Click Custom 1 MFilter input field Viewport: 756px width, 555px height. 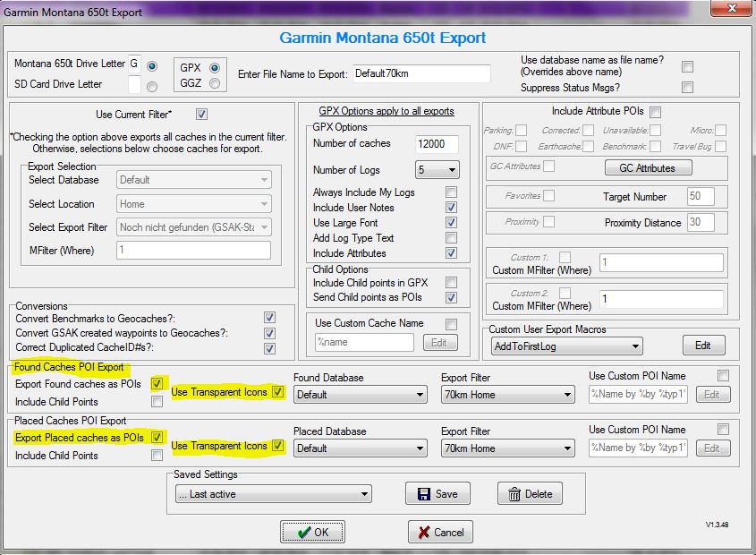[661, 263]
